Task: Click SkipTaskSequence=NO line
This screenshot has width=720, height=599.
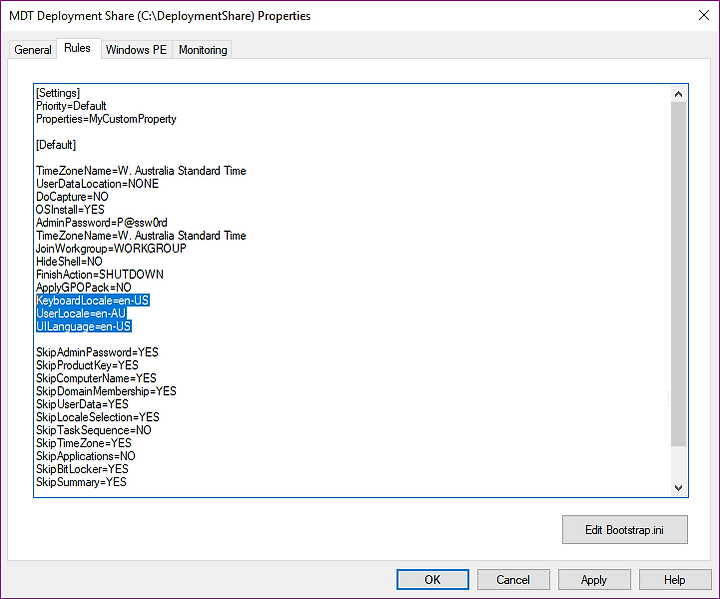Action: coord(94,430)
